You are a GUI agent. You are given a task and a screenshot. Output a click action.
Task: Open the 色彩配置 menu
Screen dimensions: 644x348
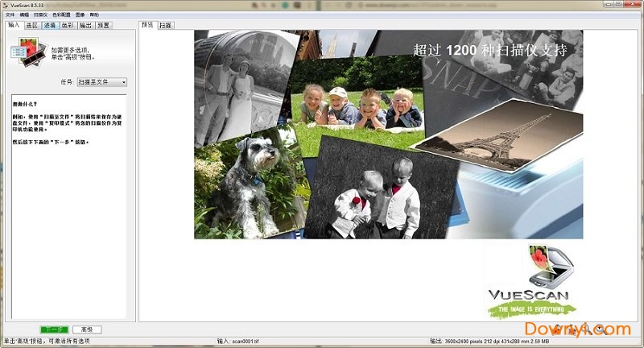(x=61, y=14)
